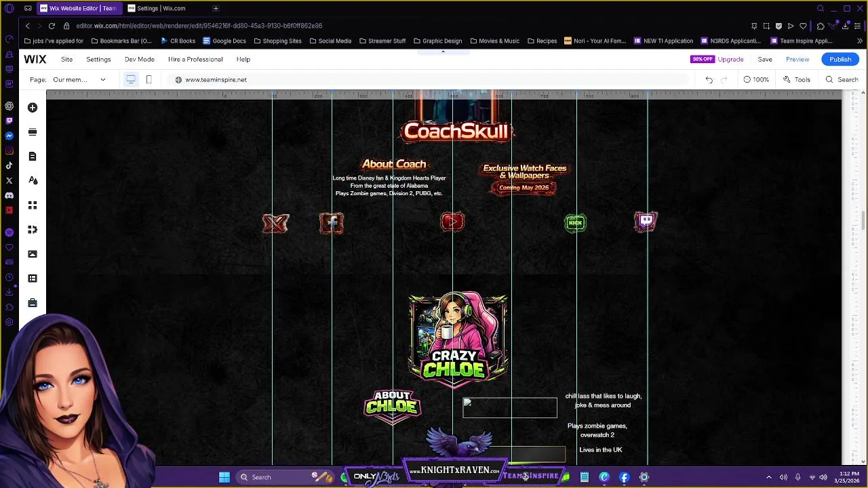
Task: Open the Media panel image icon
Action: [33, 254]
